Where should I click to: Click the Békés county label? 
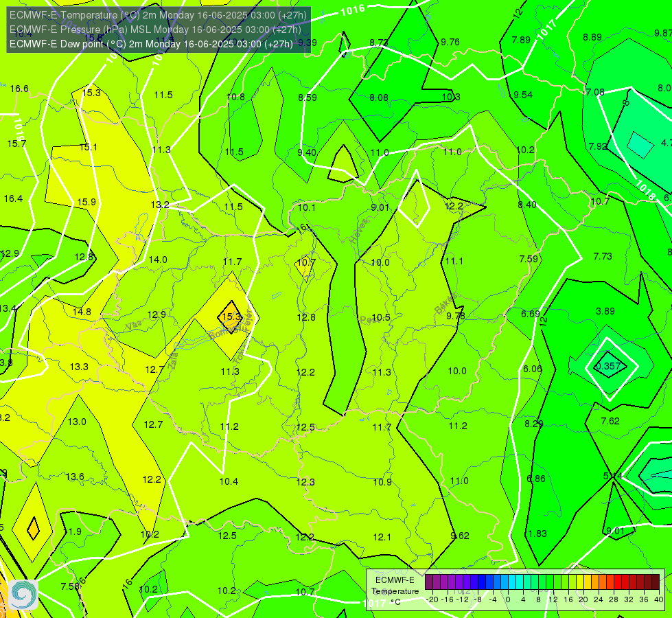click(445, 304)
